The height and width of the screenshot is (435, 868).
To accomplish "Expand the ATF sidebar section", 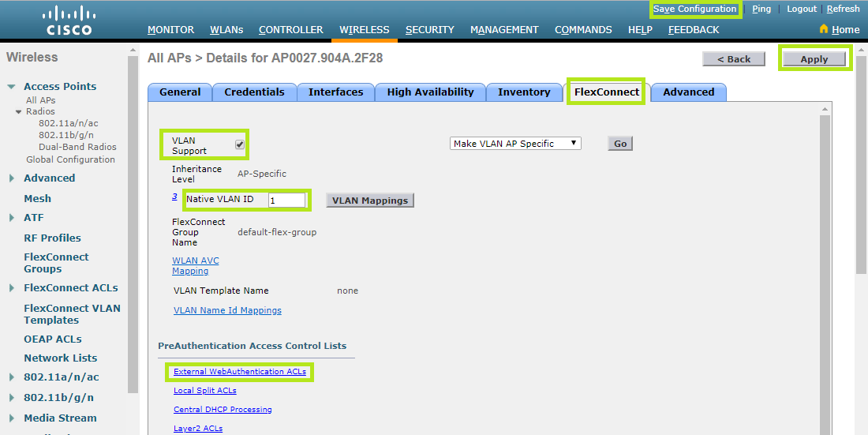I will click(12, 218).
